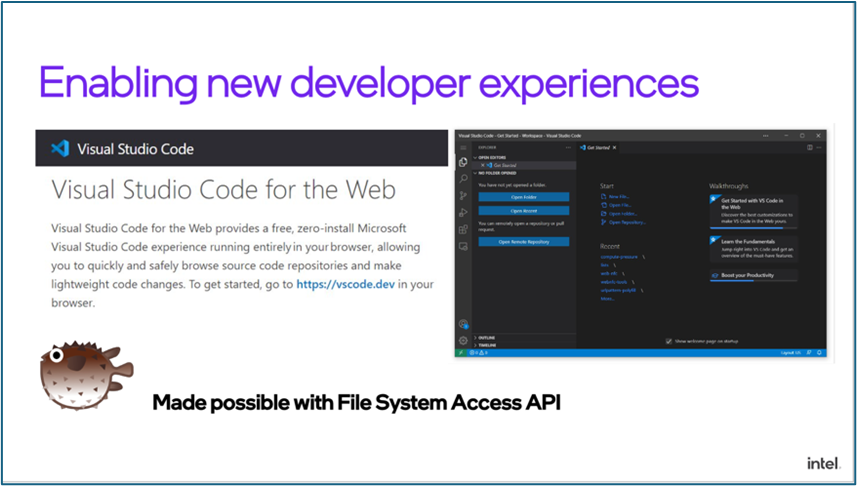The height and width of the screenshot is (486, 857).
Task: Click the Open Folder link under Start
Action: [619, 214]
